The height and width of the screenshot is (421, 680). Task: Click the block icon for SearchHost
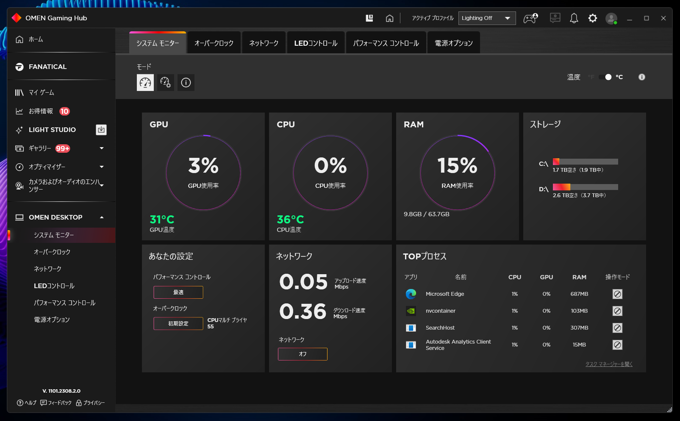617,328
